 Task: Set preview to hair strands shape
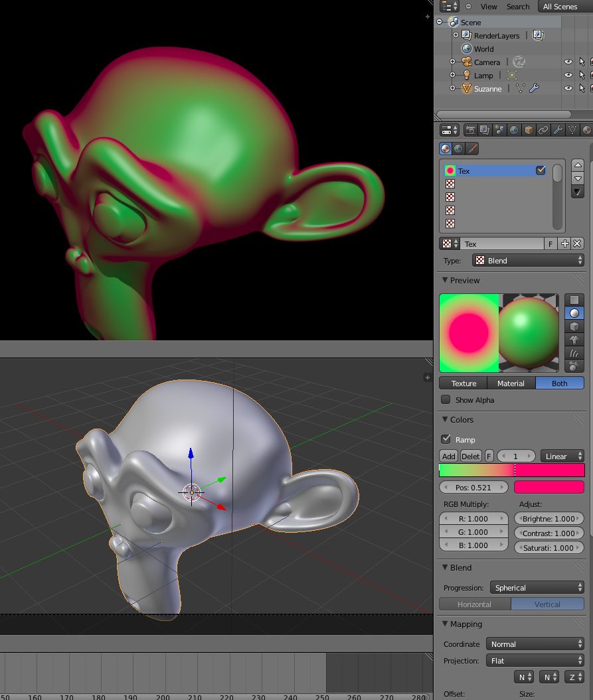(574, 353)
